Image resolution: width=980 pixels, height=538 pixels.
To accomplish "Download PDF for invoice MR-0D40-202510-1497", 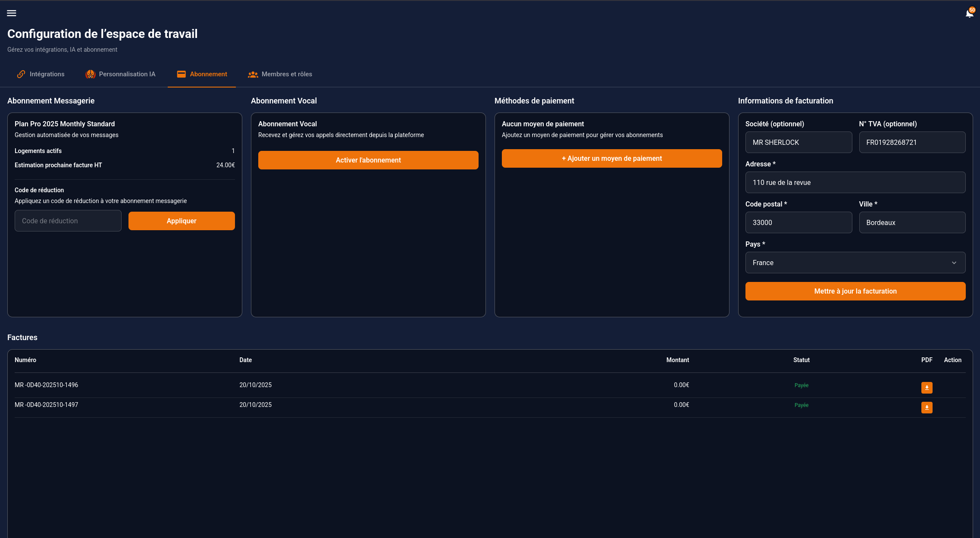I will [x=927, y=407].
